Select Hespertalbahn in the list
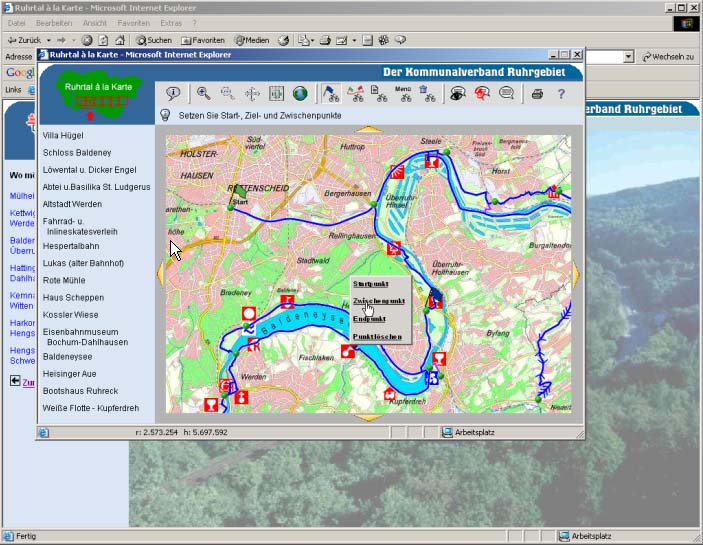This screenshot has width=703, height=545. coord(71,246)
